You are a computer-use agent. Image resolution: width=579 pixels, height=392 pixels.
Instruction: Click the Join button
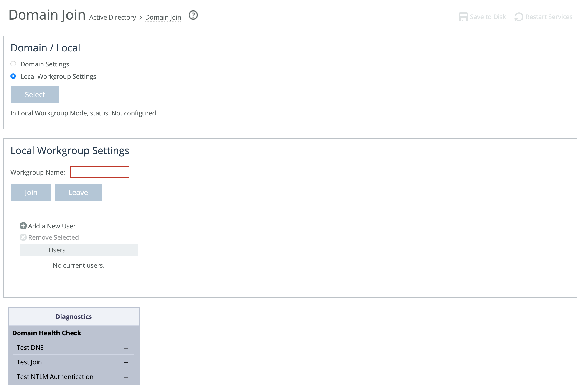point(31,192)
